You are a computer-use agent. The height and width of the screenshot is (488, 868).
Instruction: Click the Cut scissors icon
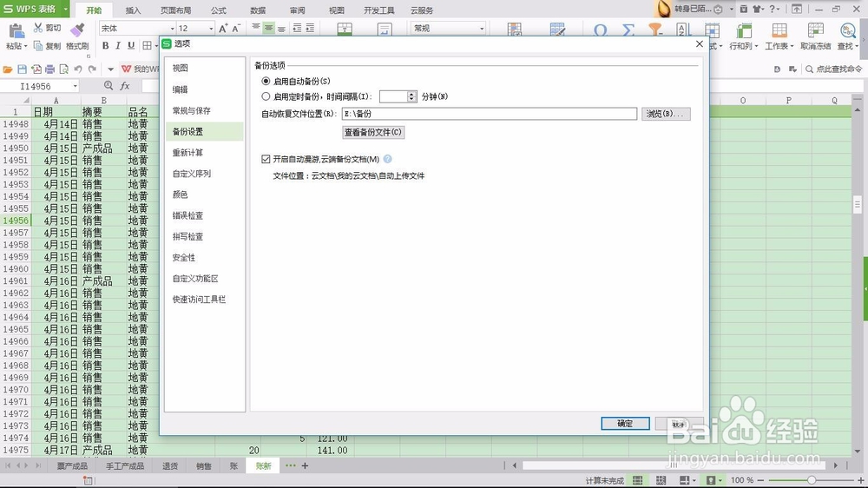[38, 28]
